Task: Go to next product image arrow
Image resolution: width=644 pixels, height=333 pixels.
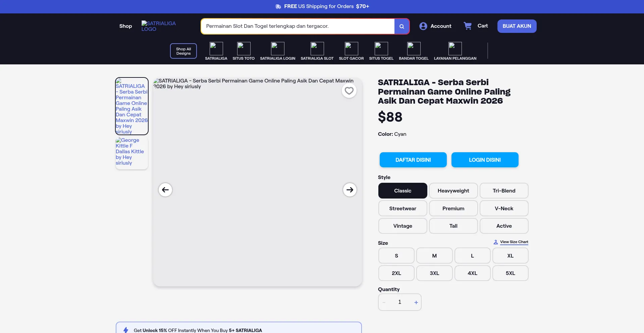Action: (x=350, y=190)
